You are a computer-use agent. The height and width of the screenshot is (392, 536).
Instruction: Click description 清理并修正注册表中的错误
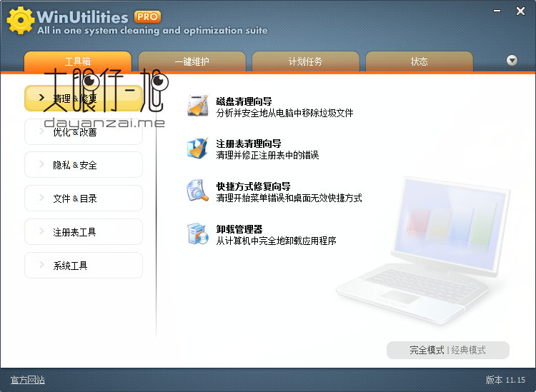coord(268,156)
